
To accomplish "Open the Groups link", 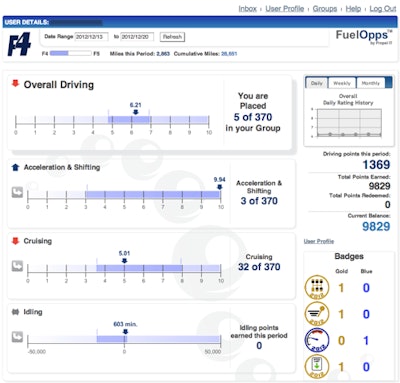I will pyautogui.click(x=325, y=9).
